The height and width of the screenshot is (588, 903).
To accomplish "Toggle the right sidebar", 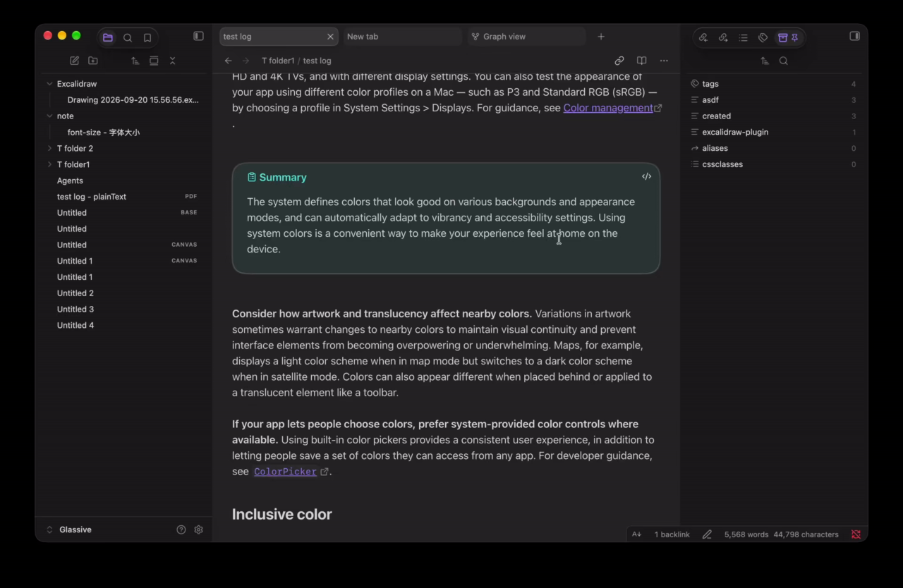I will pyautogui.click(x=855, y=36).
